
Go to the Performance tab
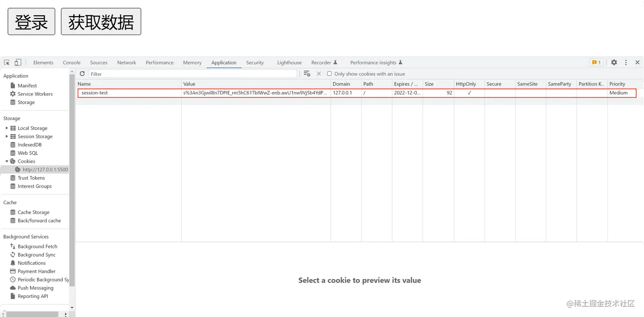[160, 63]
